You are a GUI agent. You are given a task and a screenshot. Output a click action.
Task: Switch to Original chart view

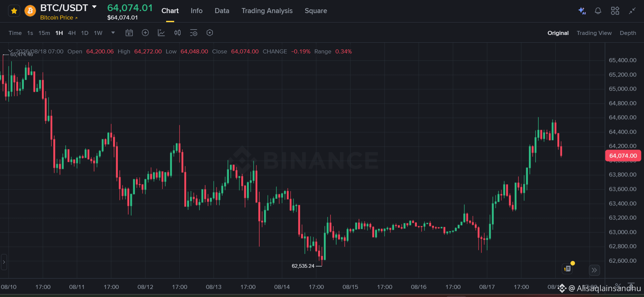click(x=558, y=33)
